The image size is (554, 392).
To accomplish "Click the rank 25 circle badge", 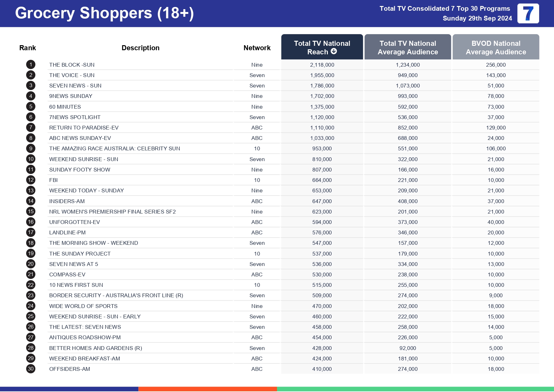I will pyautogui.click(x=30, y=316).
